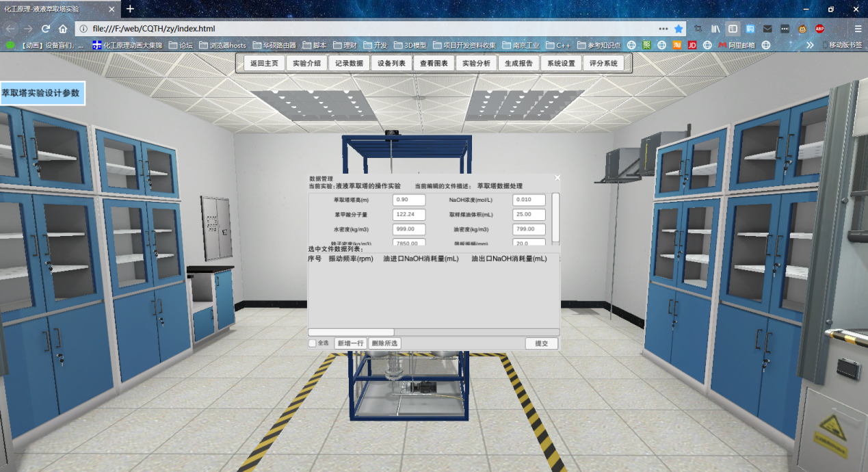Open the 阿里邮箱 bookmark
The height and width of the screenshot is (472, 868).
coord(736,45)
